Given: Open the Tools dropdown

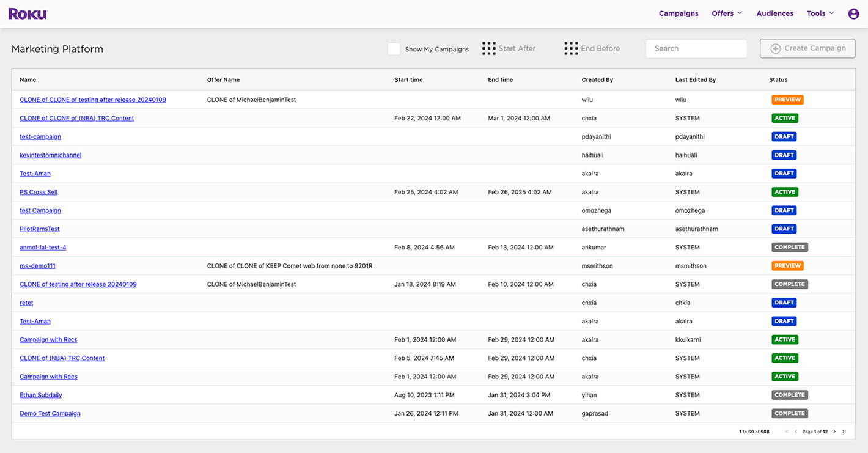Looking at the screenshot, I should (x=820, y=13).
